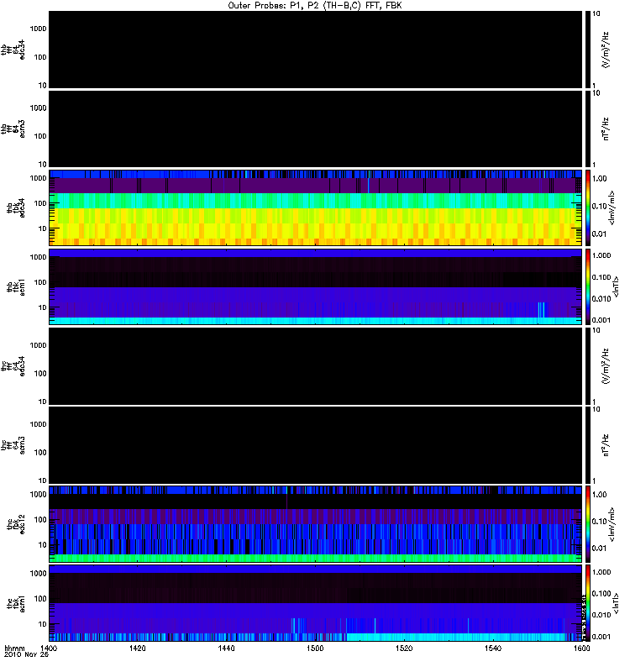Click the "1.00" color bar tick of thb fbk edc34
The image size is (630, 672).
(599, 178)
